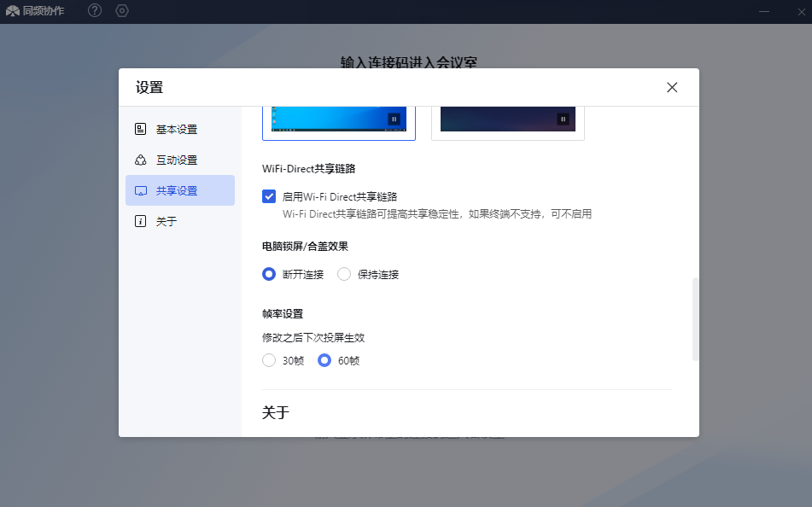Image resolution: width=812 pixels, height=507 pixels.
Task: Choose the 30帧 frame rate option
Action: click(269, 361)
